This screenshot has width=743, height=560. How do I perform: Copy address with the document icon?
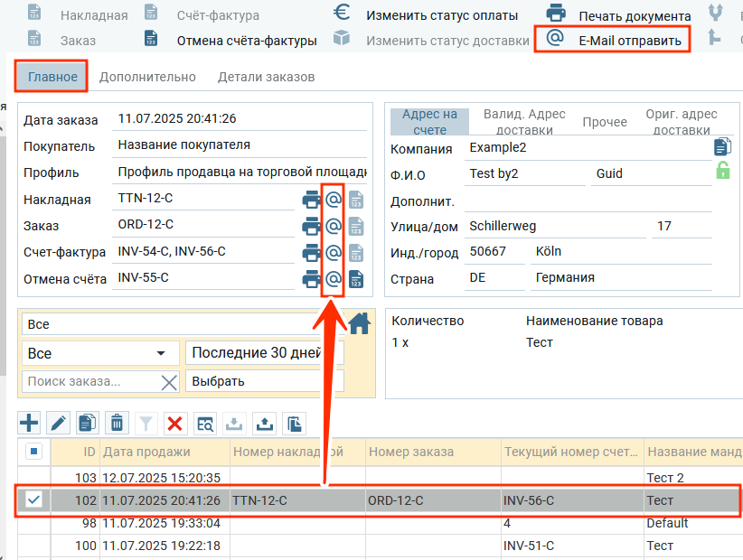[722, 147]
